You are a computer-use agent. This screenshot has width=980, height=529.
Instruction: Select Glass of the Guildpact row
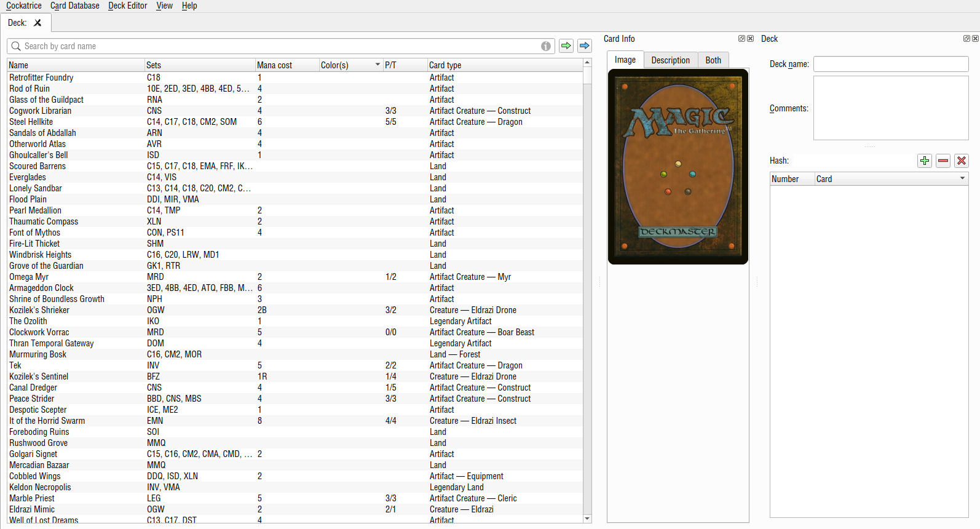[295, 100]
